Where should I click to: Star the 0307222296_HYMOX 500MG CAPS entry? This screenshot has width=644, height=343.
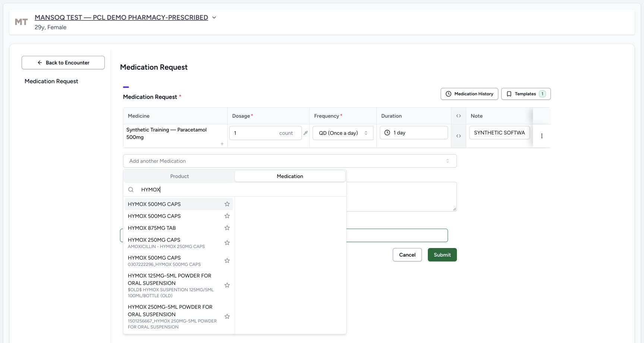[227, 261]
